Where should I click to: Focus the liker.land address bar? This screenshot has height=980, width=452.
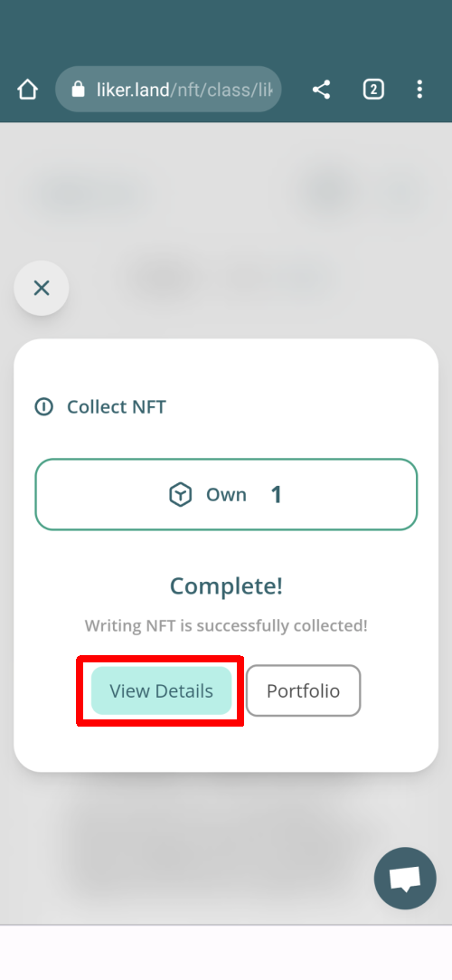(x=168, y=90)
